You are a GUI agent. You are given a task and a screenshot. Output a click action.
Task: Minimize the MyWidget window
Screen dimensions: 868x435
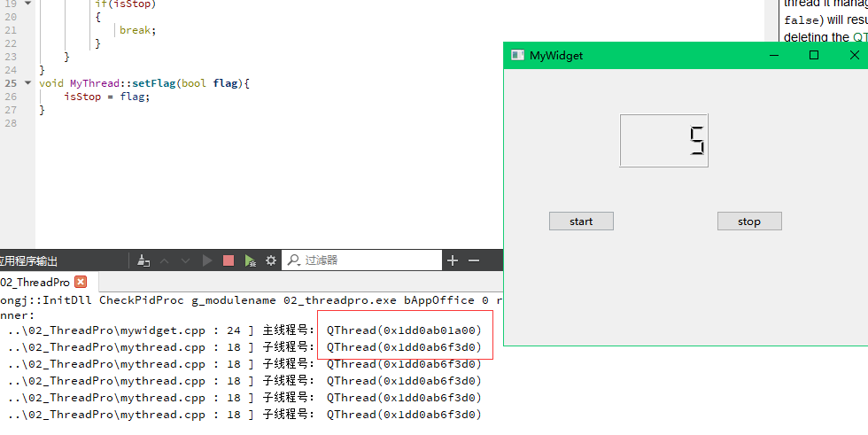(x=774, y=55)
